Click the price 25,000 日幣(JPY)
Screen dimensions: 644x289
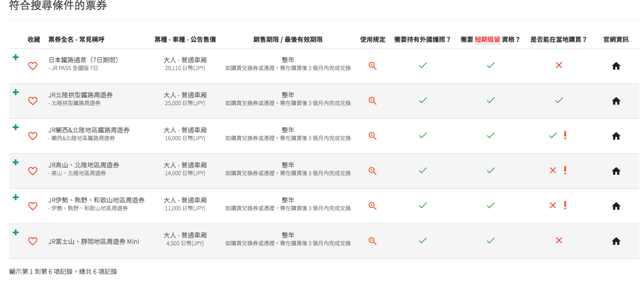pyautogui.click(x=185, y=103)
